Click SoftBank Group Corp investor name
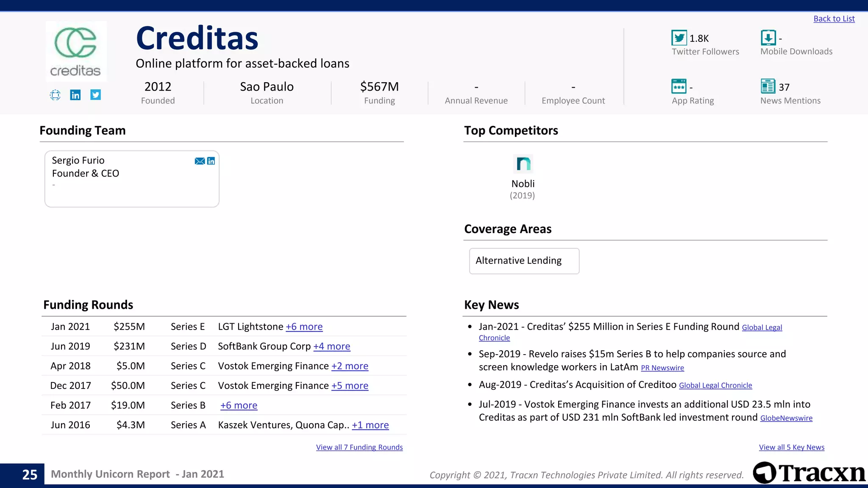Viewport: 868px width, 488px height. tap(264, 346)
